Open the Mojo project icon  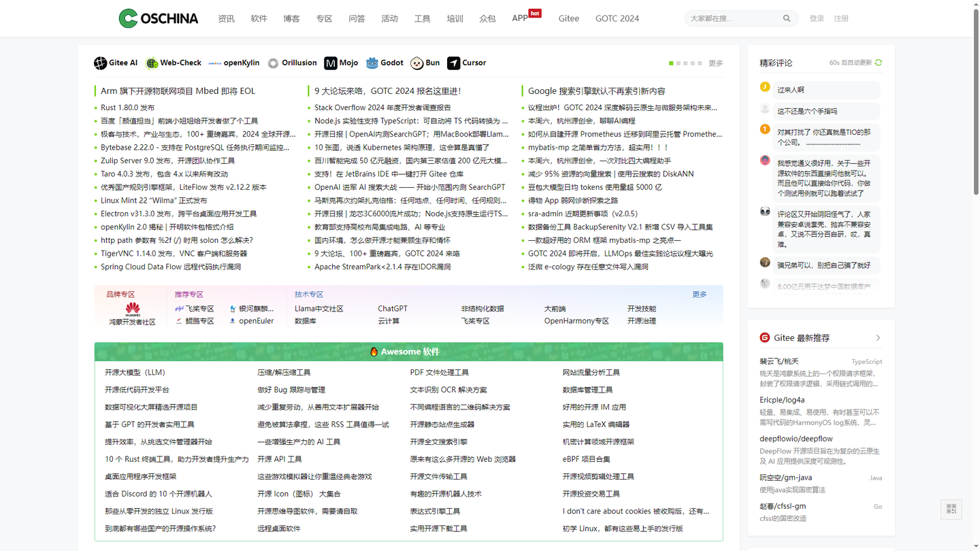coord(330,63)
